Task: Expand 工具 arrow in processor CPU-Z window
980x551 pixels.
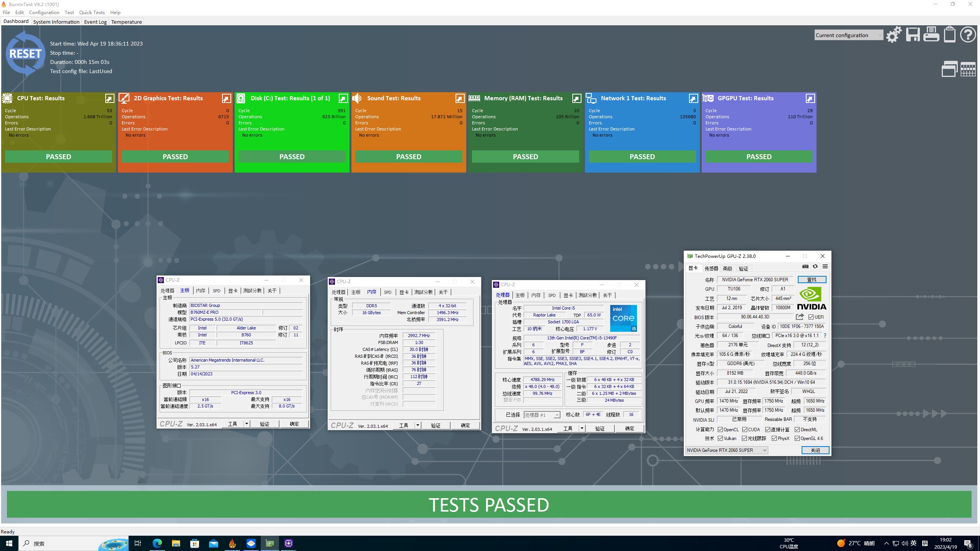Action: [x=582, y=429]
